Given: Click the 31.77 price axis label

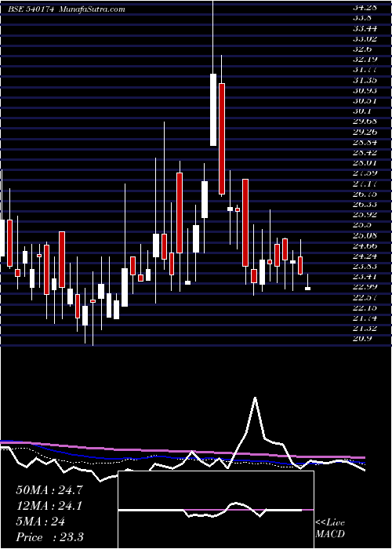Looking at the screenshot, I should [365, 70].
